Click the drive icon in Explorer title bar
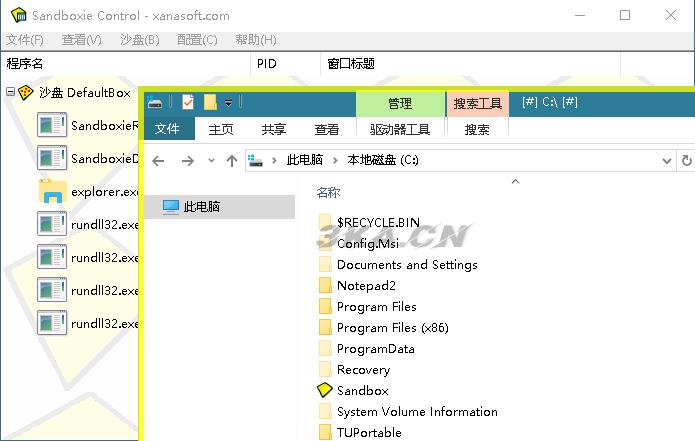This screenshot has width=695, height=441. [155, 103]
